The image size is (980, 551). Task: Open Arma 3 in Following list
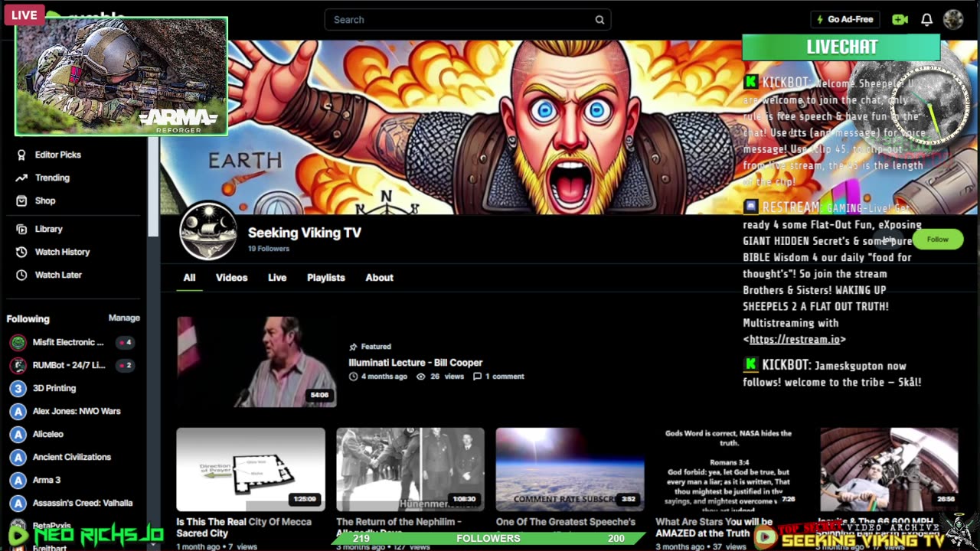click(x=47, y=480)
